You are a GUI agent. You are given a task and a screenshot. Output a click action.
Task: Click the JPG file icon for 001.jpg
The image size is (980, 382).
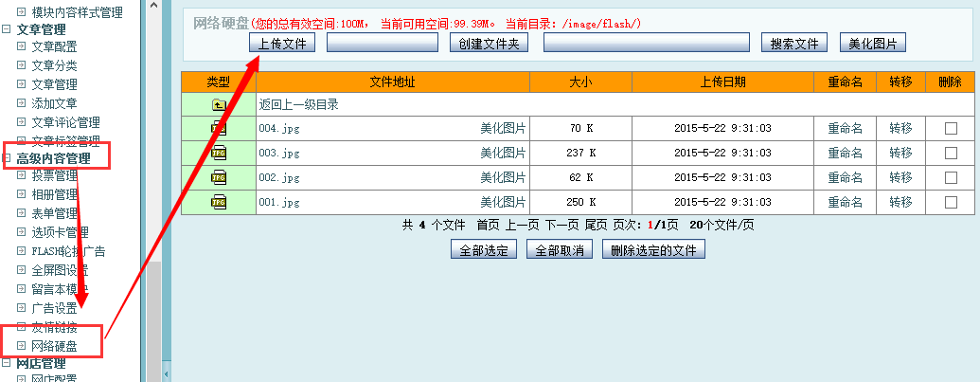coord(219,202)
